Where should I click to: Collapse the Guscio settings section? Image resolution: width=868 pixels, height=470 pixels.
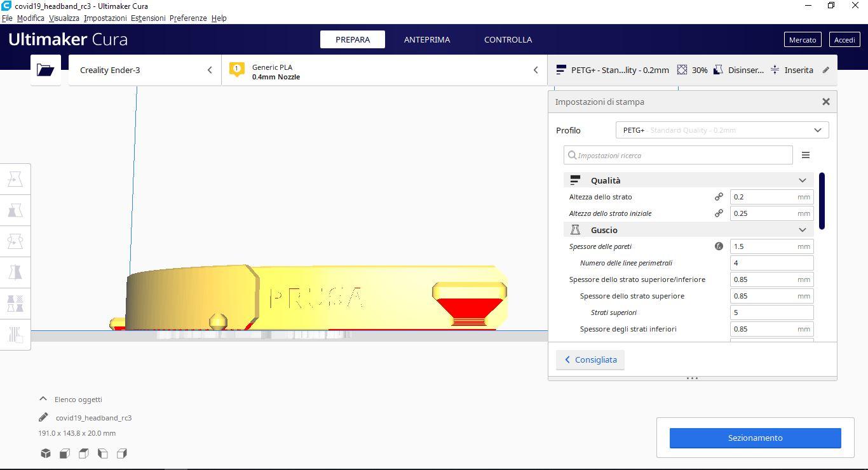coord(803,230)
